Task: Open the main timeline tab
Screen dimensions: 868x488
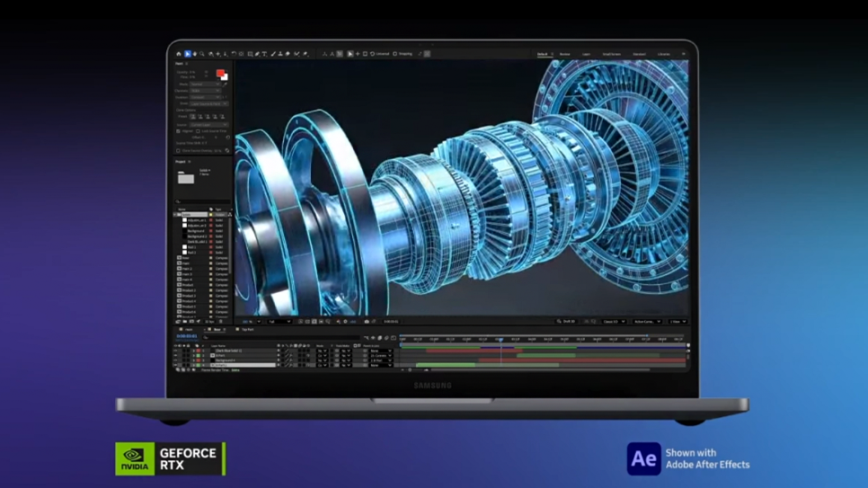Action: point(188,330)
